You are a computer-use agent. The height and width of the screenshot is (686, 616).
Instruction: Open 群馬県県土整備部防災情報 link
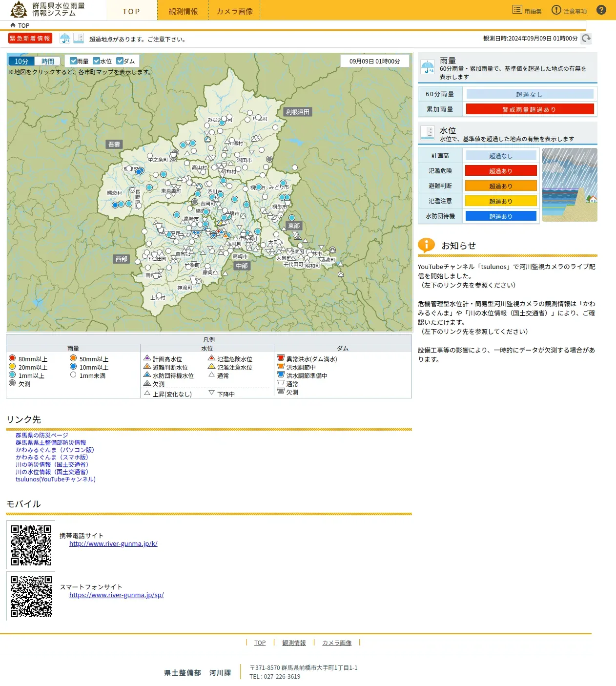pos(51,442)
